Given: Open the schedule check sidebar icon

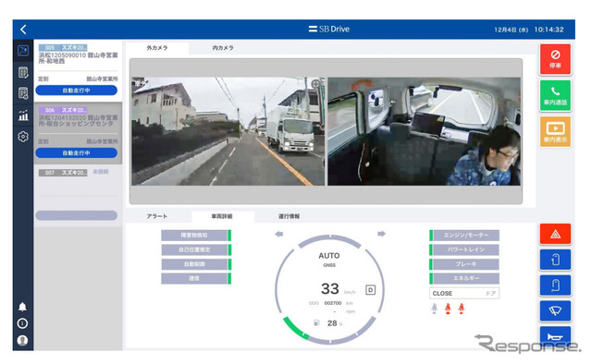Looking at the screenshot, I should point(23,93).
